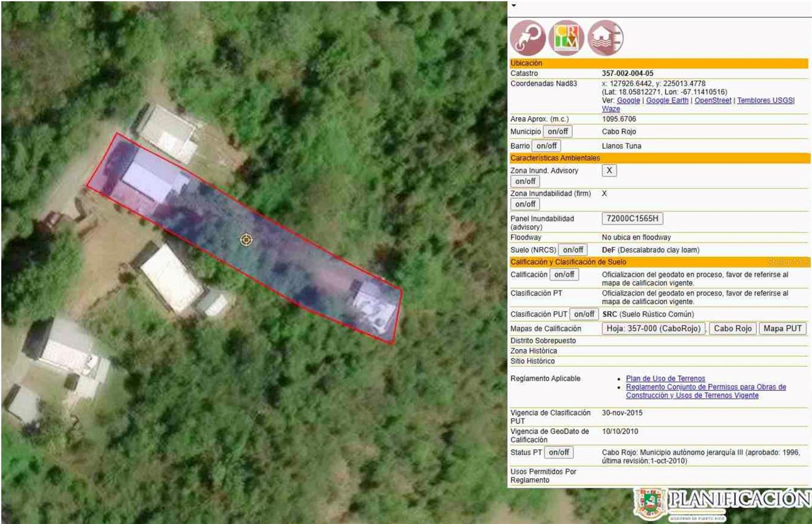Click the crosshair marker on the parcel

246,239
